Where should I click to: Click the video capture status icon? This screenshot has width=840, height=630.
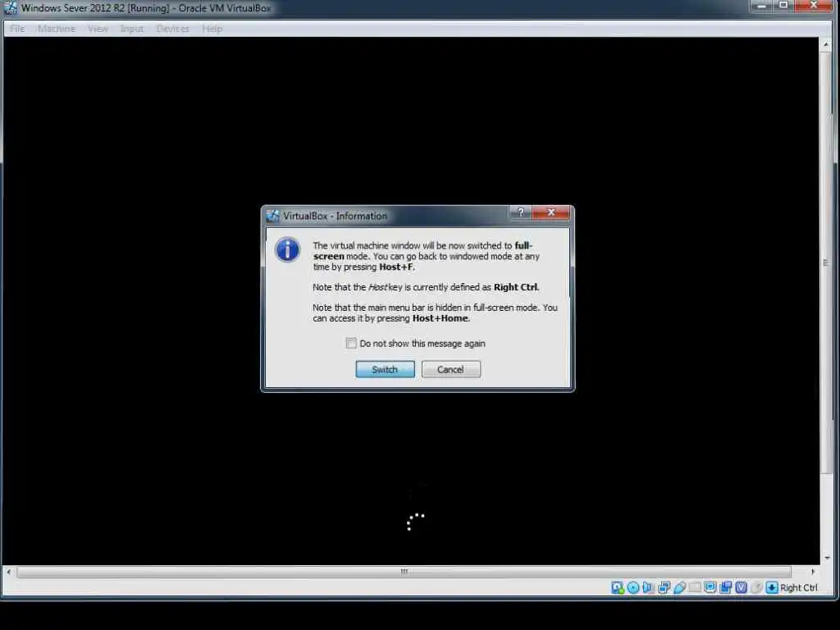click(x=726, y=587)
